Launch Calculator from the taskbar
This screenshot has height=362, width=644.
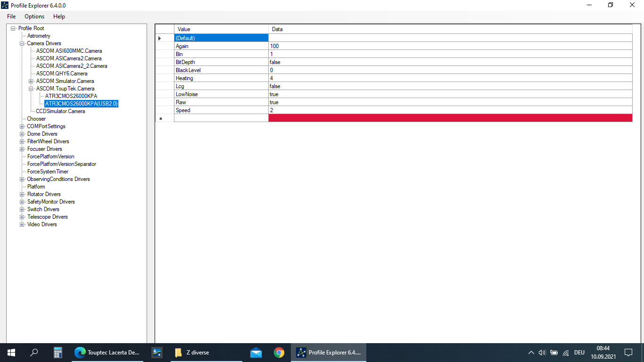[x=58, y=352]
